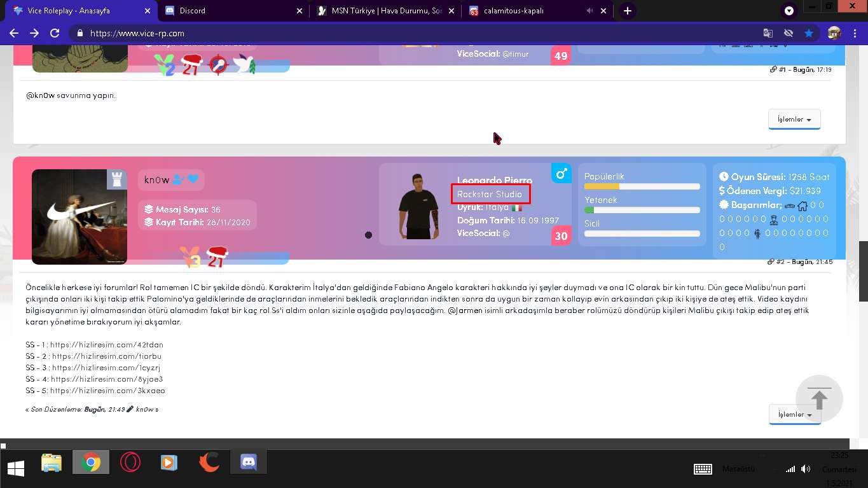Click the Popülerlik progress bar
The width and height of the screenshot is (868, 488).
click(x=642, y=186)
